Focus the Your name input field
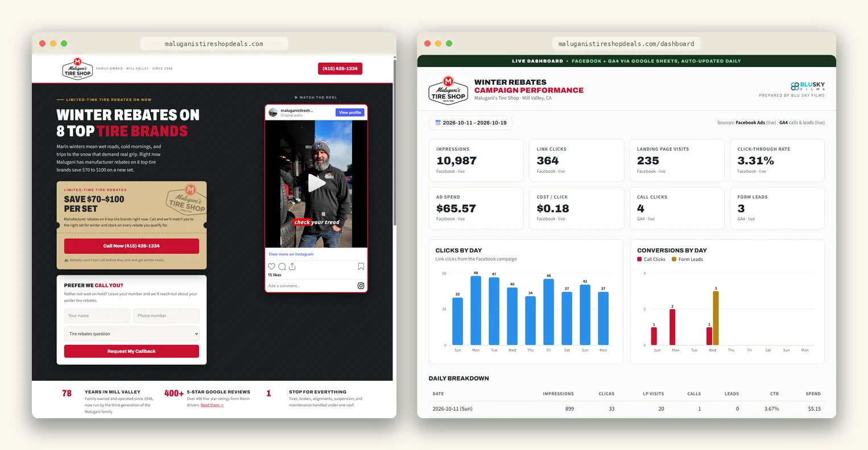The width and height of the screenshot is (868, 450). pos(97,315)
